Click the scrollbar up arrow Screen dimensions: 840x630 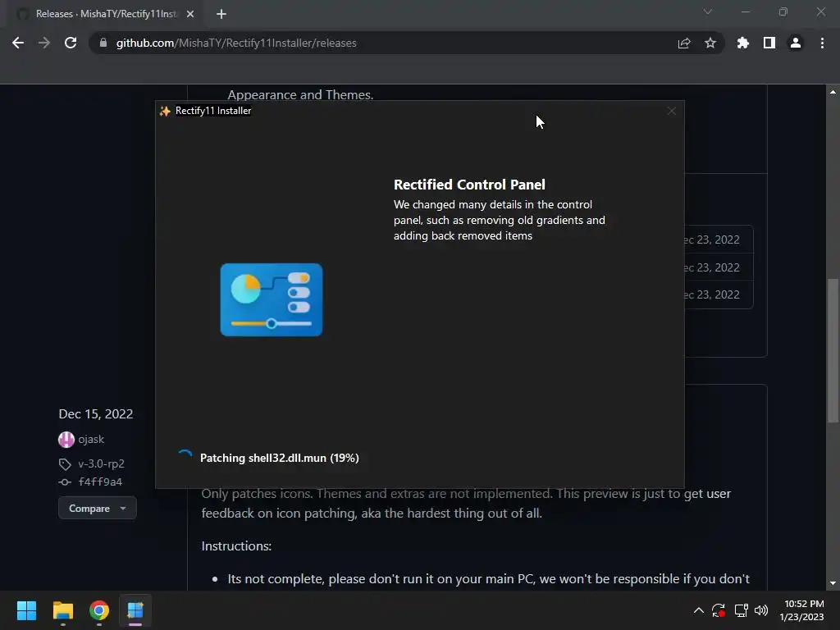point(833,92)
